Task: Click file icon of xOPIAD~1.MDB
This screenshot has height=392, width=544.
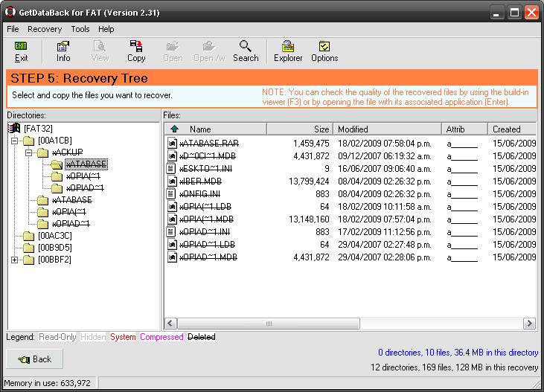Action: click(x=171, y=257)
